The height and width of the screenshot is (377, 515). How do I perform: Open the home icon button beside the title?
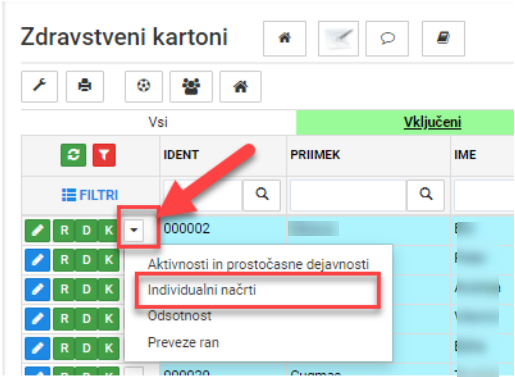[x=284, y=38]
